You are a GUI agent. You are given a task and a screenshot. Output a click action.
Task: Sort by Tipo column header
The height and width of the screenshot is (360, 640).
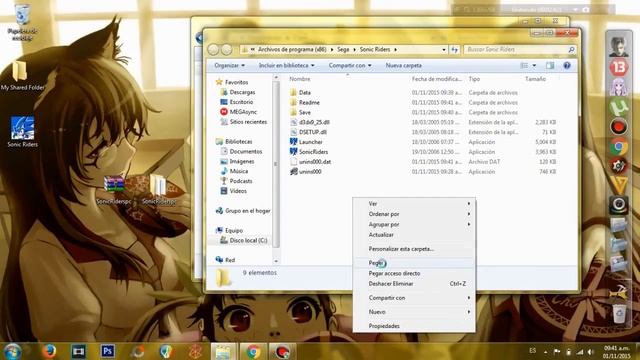coord(474,79)
